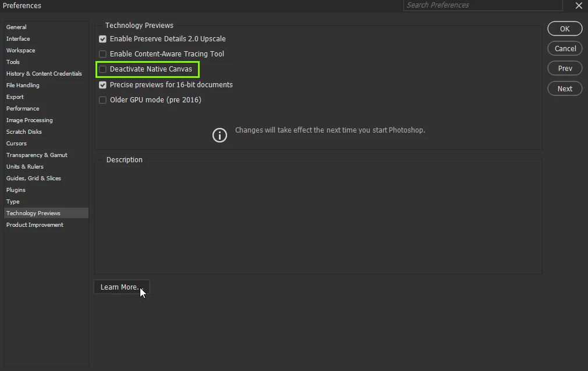Click the info icon beside restart notice
The width and height of the screenshot is (588, 371).
(219, 135)
